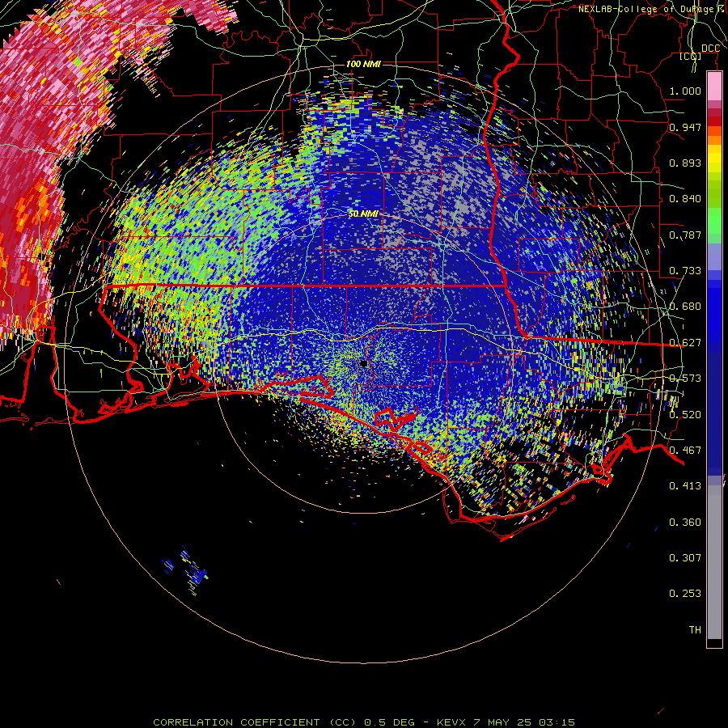Click the 0.787 color scale label
This screenshot has height=728, width=728.
(685, 235)
